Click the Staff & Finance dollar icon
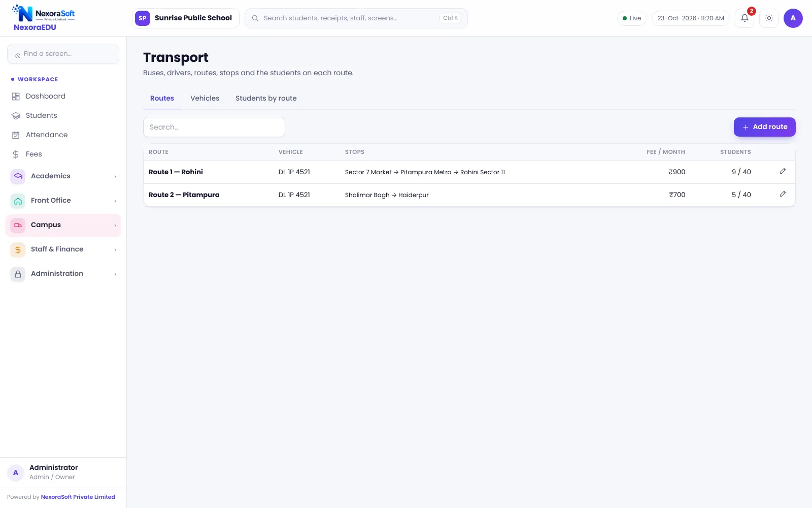Viewport: 812px width, 508px height. click(x=18, y=249)
